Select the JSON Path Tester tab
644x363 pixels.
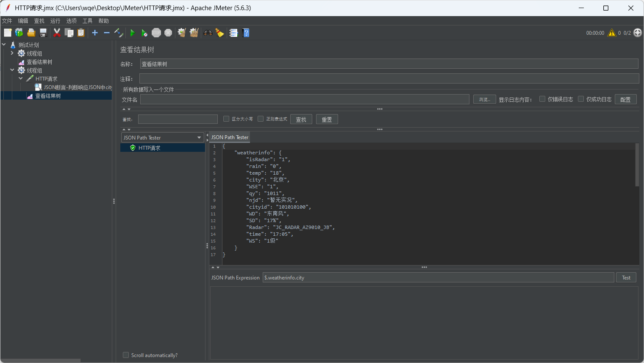(x=230, y=137)
